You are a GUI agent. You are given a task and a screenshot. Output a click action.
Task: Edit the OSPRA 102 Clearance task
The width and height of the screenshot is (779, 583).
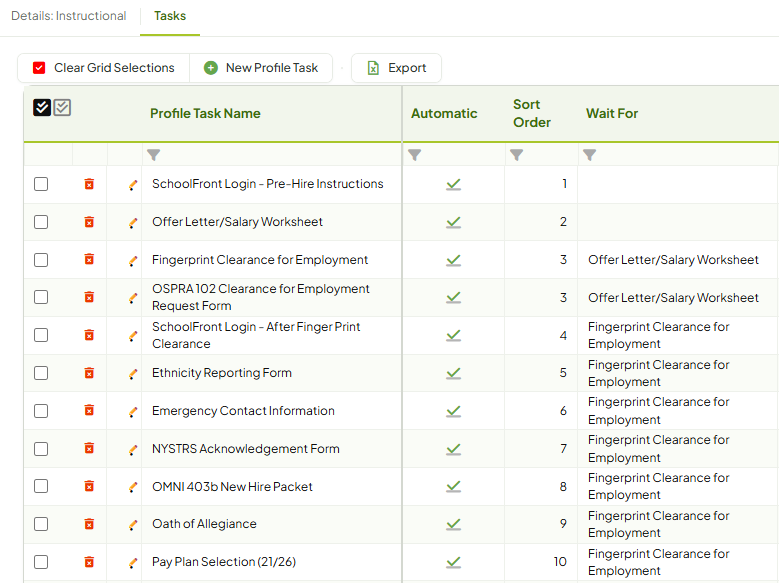tap(133, 298)
